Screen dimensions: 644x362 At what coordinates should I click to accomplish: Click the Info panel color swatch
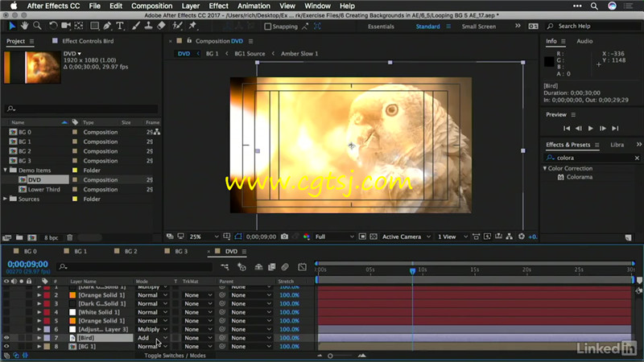coord(549,62)
